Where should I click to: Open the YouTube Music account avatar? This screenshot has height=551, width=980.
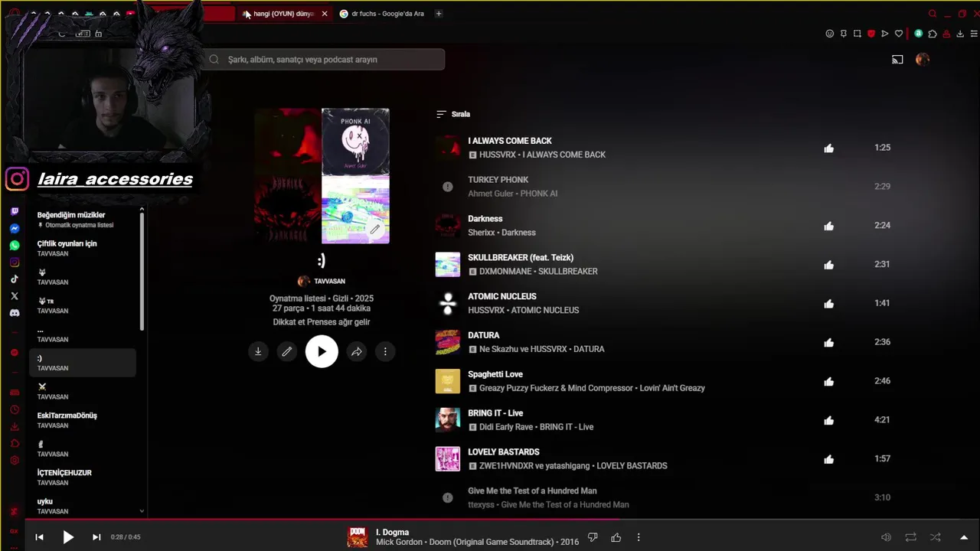pyautogui.click(x=923, y=60)
